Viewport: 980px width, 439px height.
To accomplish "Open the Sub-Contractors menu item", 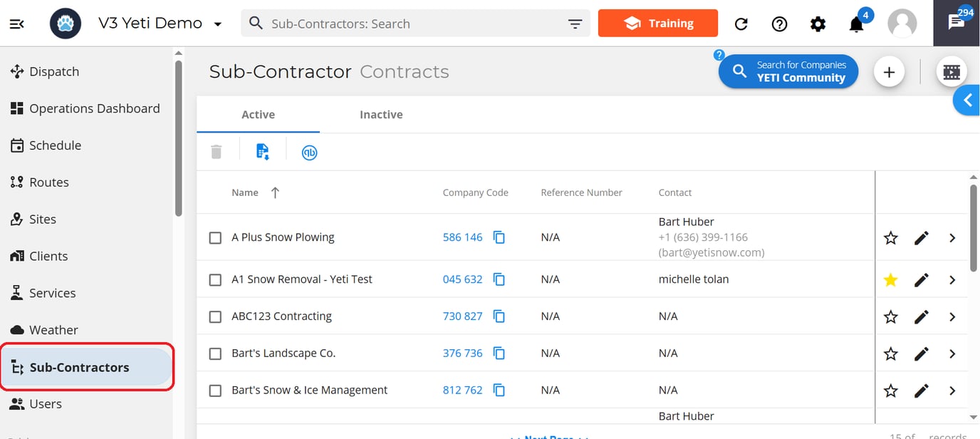I will pyautogui.click(x=79, y=366).
